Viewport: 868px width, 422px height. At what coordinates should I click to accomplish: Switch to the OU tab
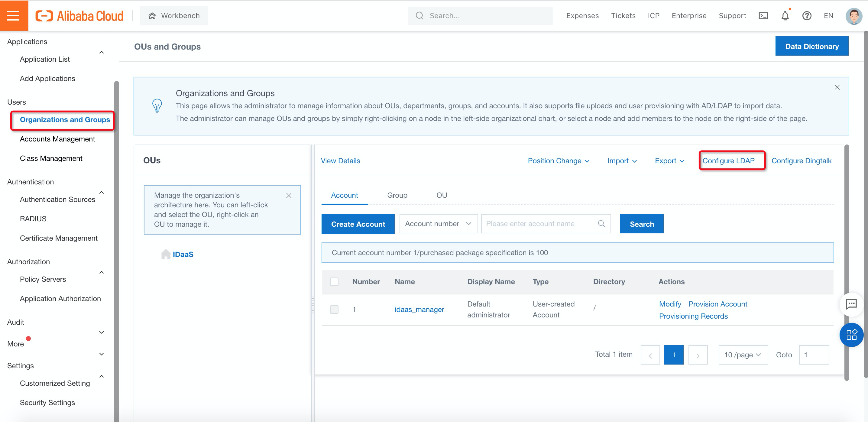442,195
